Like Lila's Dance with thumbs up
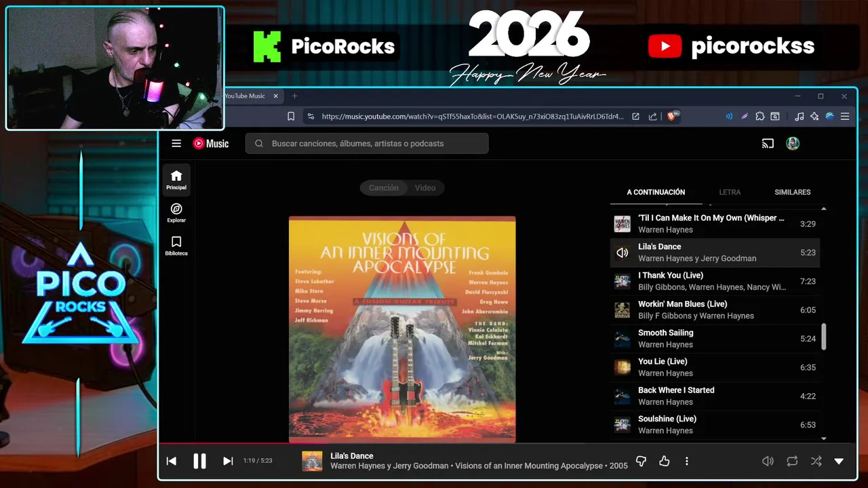The image size is (868, 488). (664, 461)
